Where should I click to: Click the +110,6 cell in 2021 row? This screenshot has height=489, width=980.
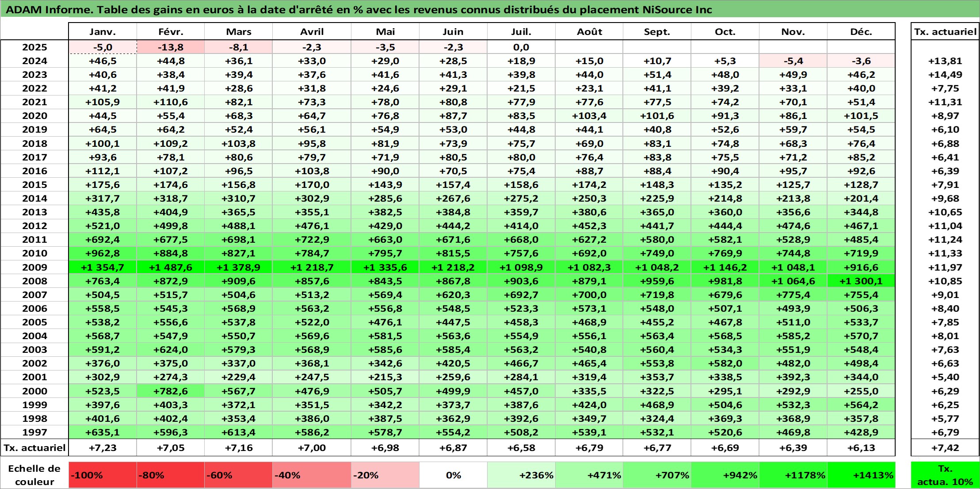(x=171, y=102)
